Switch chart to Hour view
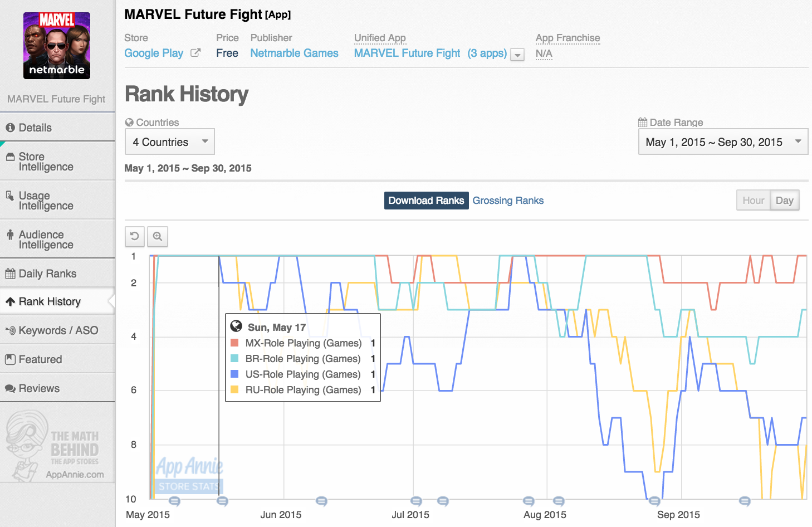812x527 pixels. pyautogui.click(x=753, y=201)
